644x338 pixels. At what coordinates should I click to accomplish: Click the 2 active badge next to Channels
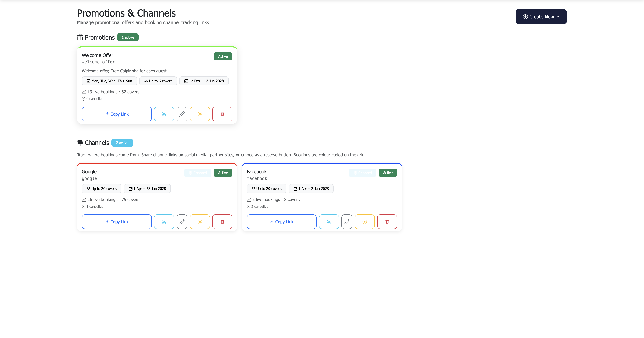pyautogui.click(x=122, y=143)
